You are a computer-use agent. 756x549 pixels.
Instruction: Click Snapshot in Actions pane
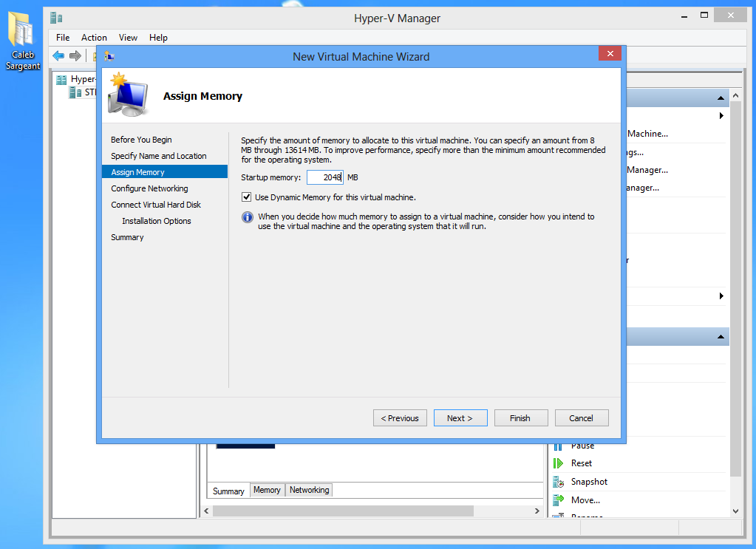(x=589, y=482)
